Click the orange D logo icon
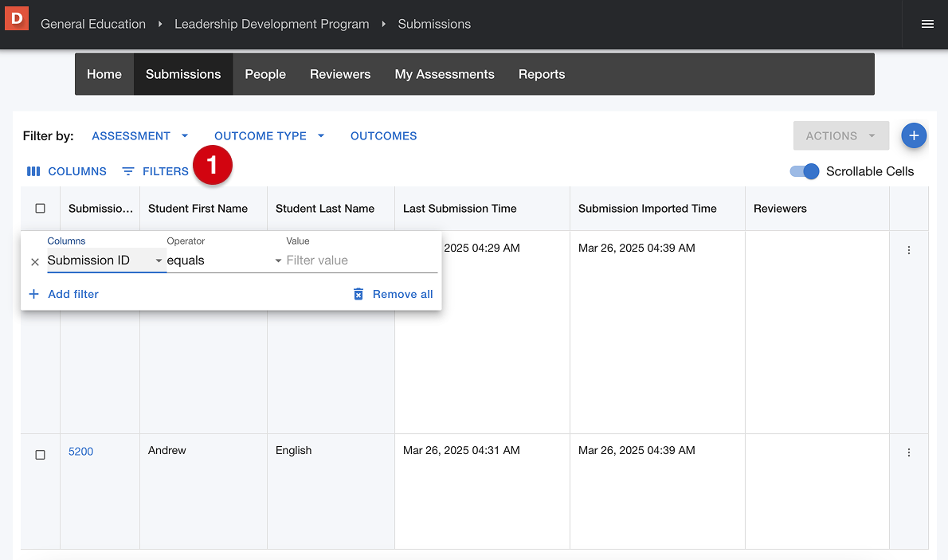Image resolution: width=948 pixels, height=560 pixels. click(17, 18)
